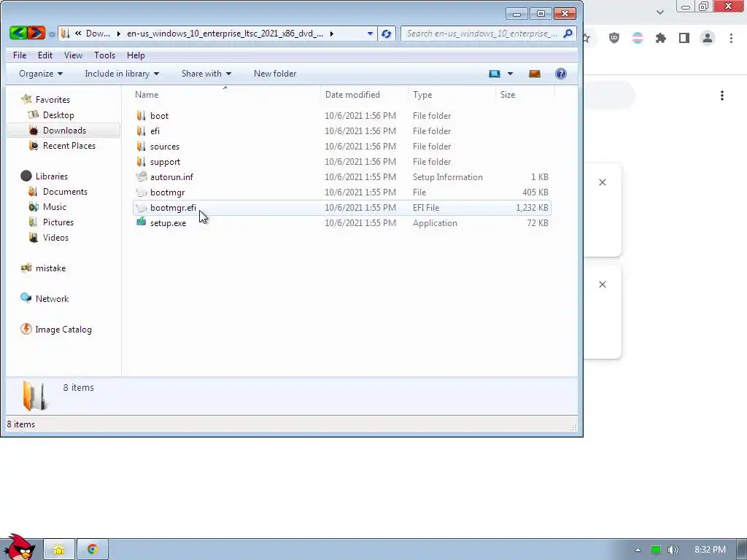This screenshot has height=560, width=747.
Task: Select the bootmgr.efi file name
Action: (173, 208)
